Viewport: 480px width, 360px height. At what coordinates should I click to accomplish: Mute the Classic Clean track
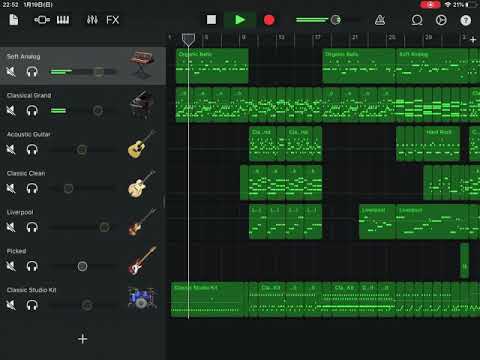click(11, 188)
